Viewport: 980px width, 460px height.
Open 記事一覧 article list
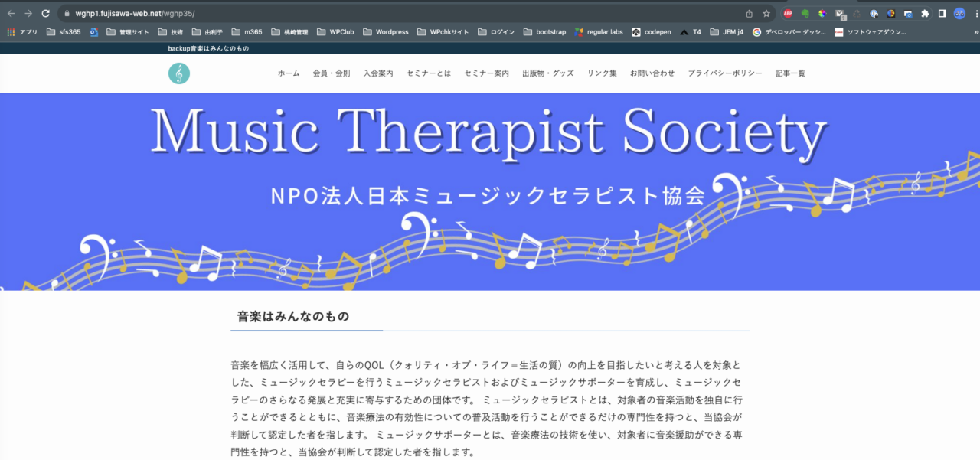coord(790,73)
